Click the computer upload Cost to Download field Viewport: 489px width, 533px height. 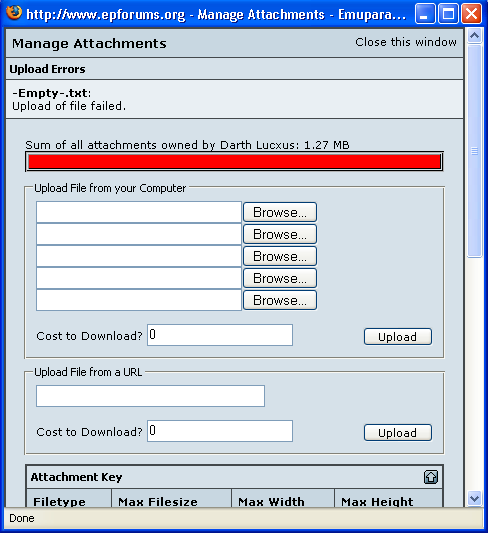pos(220,335)
